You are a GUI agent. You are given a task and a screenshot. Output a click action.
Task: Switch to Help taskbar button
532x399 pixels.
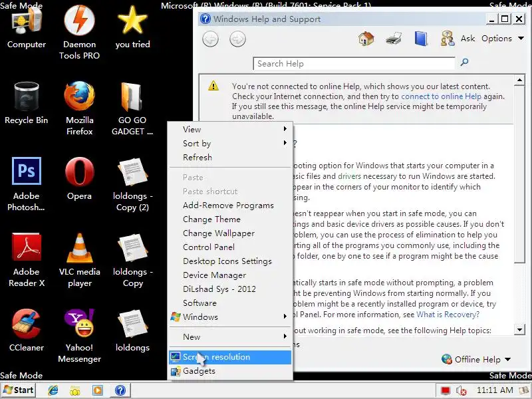coord(120,390)
